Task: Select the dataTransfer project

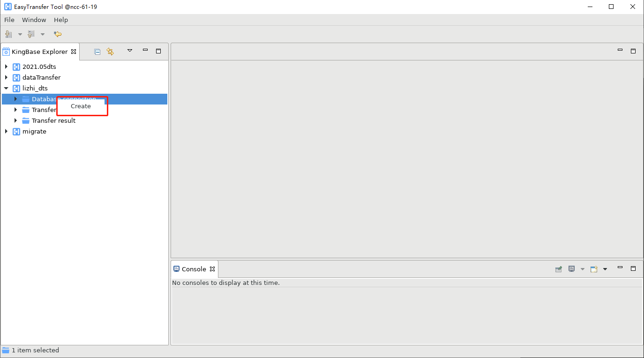Action: [42, 77]
